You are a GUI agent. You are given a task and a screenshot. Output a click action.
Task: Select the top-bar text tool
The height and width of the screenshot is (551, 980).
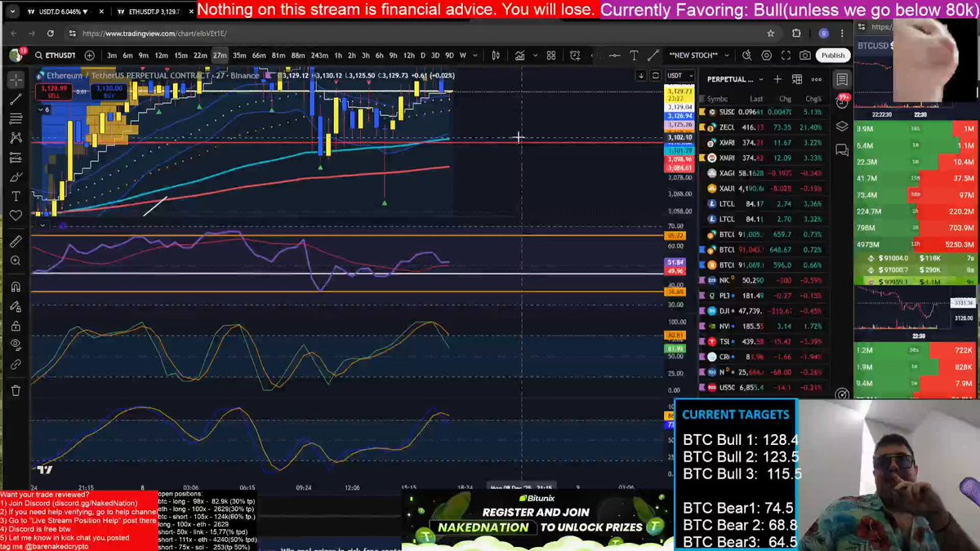[634, 56]
